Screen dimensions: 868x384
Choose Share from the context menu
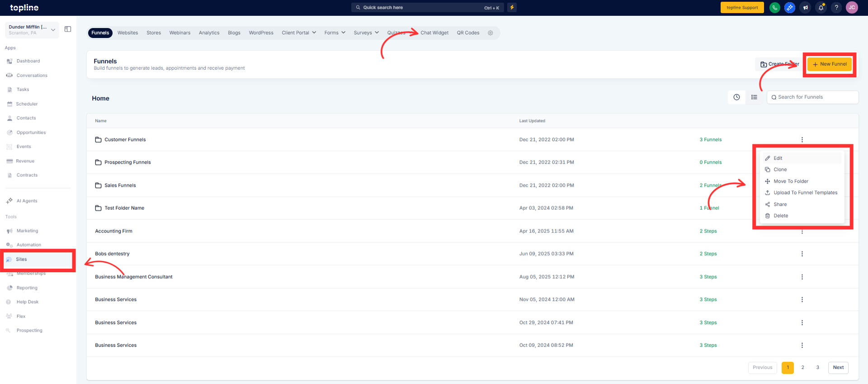pyautogui.click(x=802, y=204)
